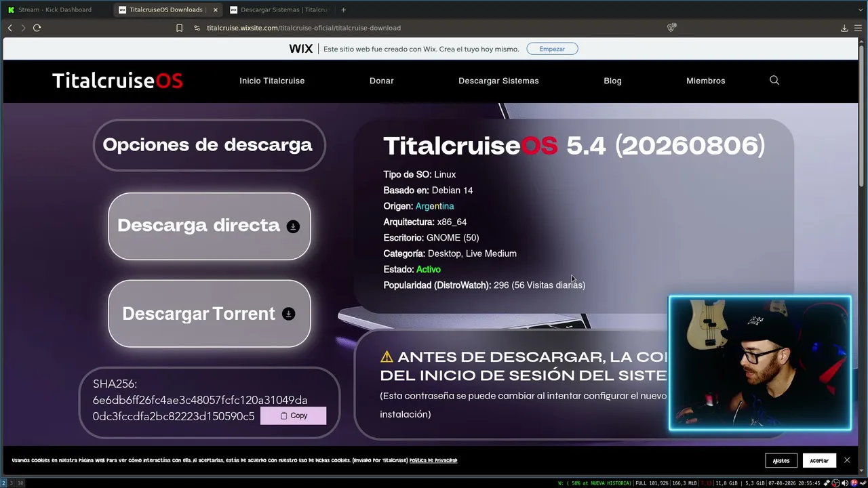The image size is (868, 488).
Task: Click the battery 'FULL 101,92%' status
Action: [x=652, y=483]
